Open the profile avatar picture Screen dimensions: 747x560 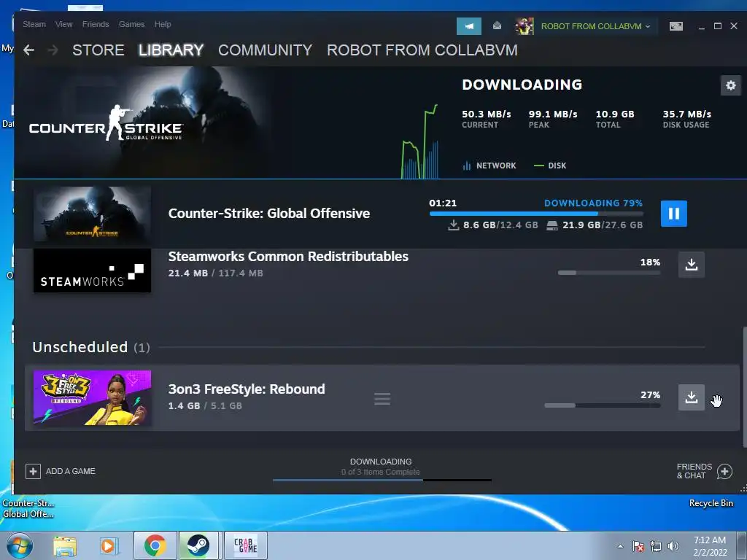pos(524,26)
